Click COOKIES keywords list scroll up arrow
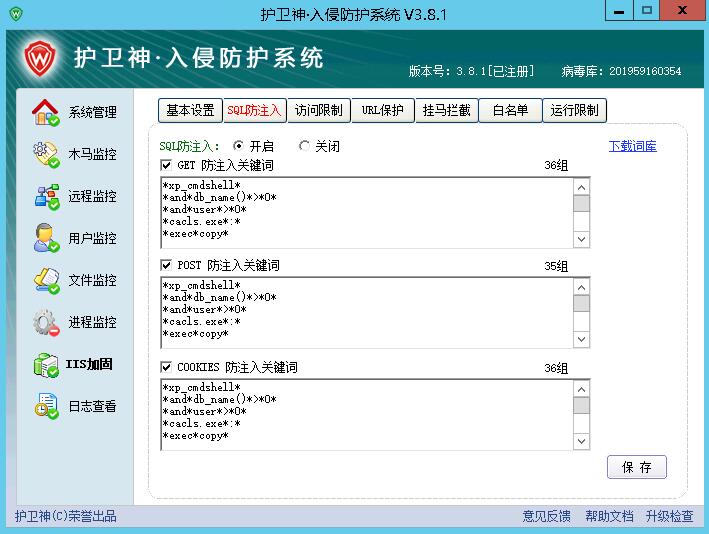709x534 pixels. coord(581,389)
